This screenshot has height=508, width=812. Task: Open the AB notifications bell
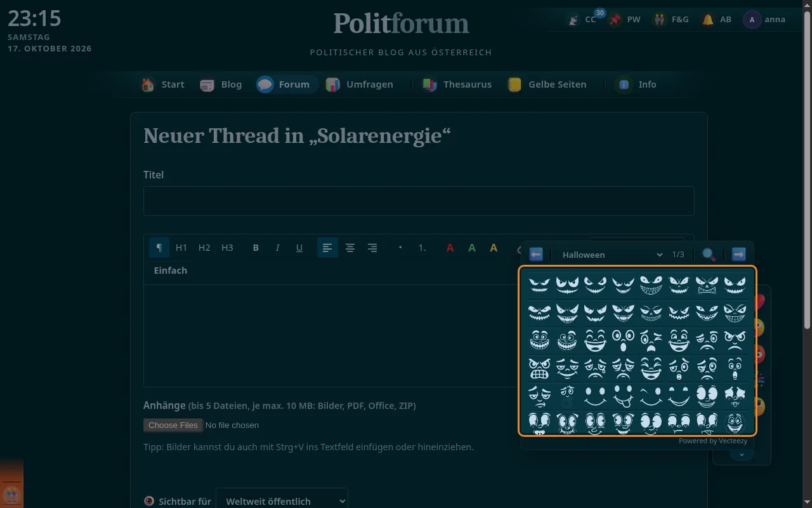click(717, 19)
